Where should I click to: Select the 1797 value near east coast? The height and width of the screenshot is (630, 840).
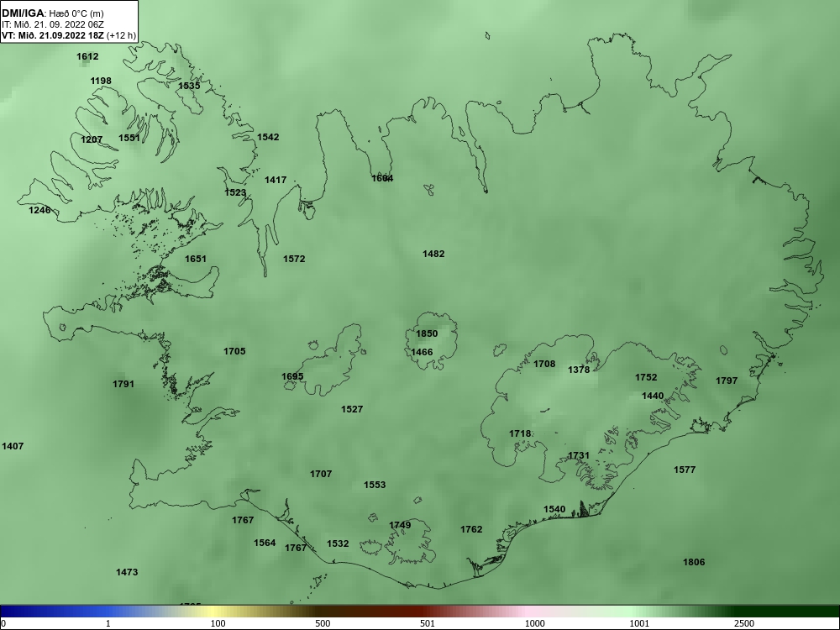(x=727, y=381)
